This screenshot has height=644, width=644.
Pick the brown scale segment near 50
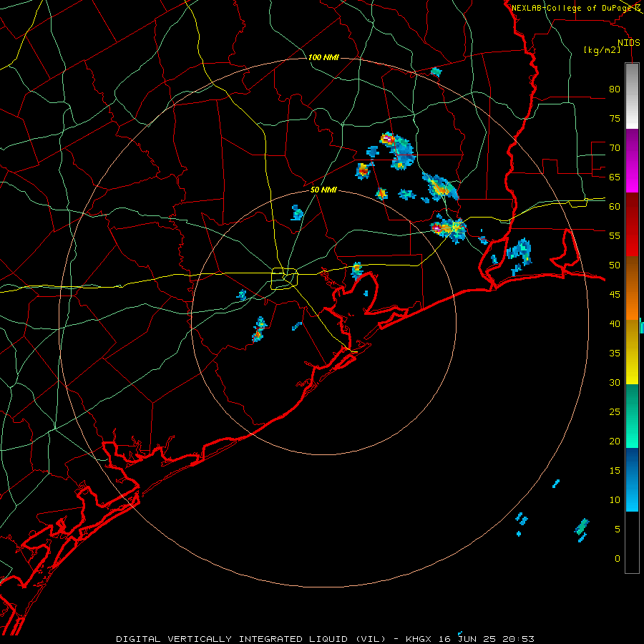click(632, 273)
